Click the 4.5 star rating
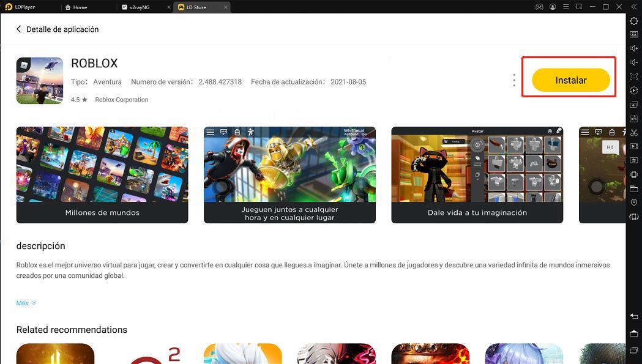Viewport: 642px width, 364px height. [x=79, y=100]
